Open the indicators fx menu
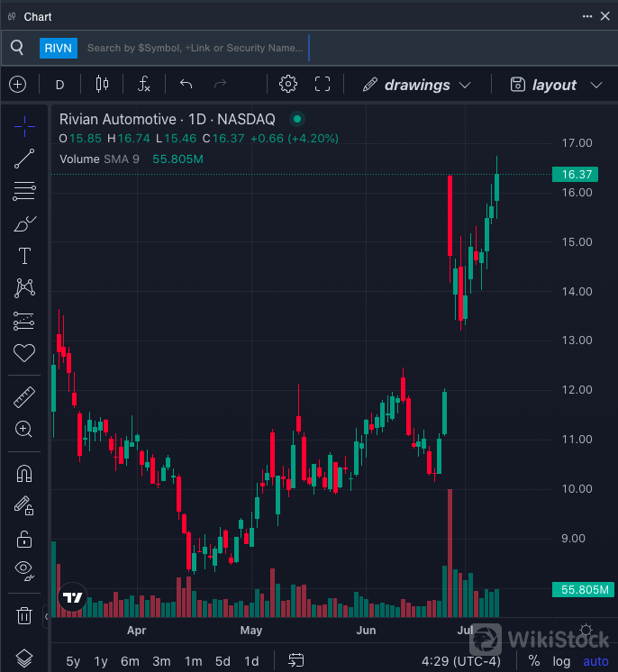This screenshot has height=672, width=618. [144, 85]
